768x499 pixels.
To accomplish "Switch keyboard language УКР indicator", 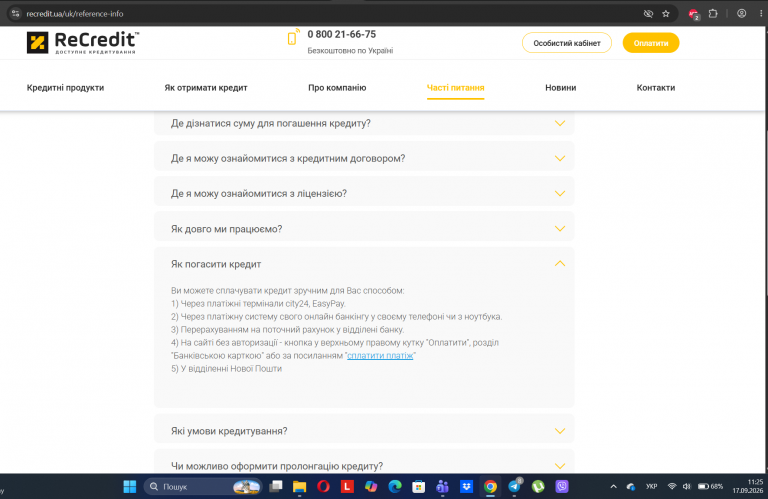I will pyautogui.click(x=651, y=486).
